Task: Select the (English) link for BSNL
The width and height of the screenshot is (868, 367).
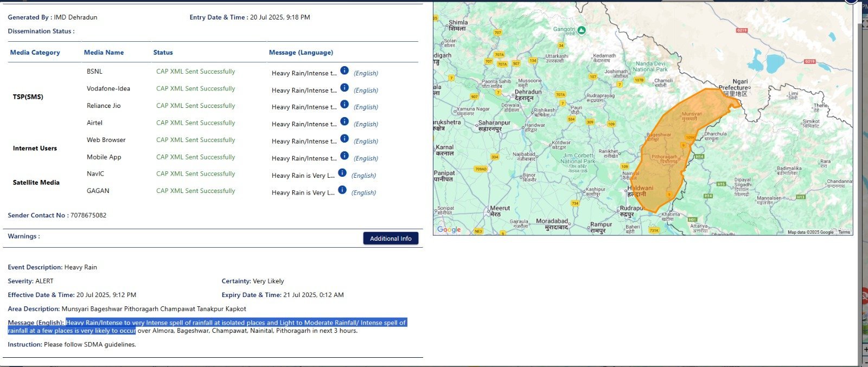Action: point(366,73)
